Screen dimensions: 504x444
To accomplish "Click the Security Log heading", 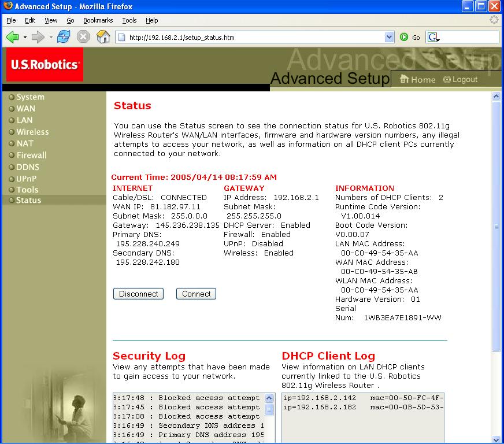I will click(149, 356).
